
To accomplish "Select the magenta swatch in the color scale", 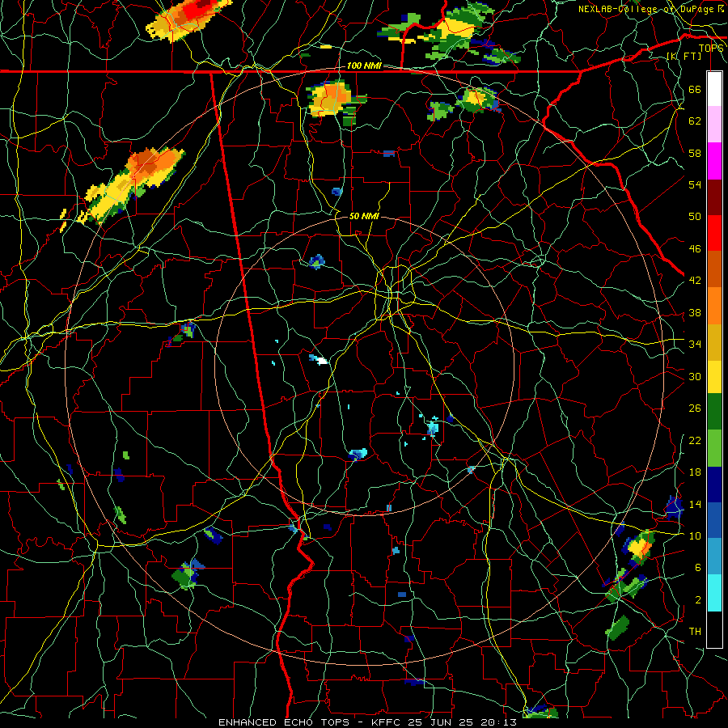I will coord(714,161).
